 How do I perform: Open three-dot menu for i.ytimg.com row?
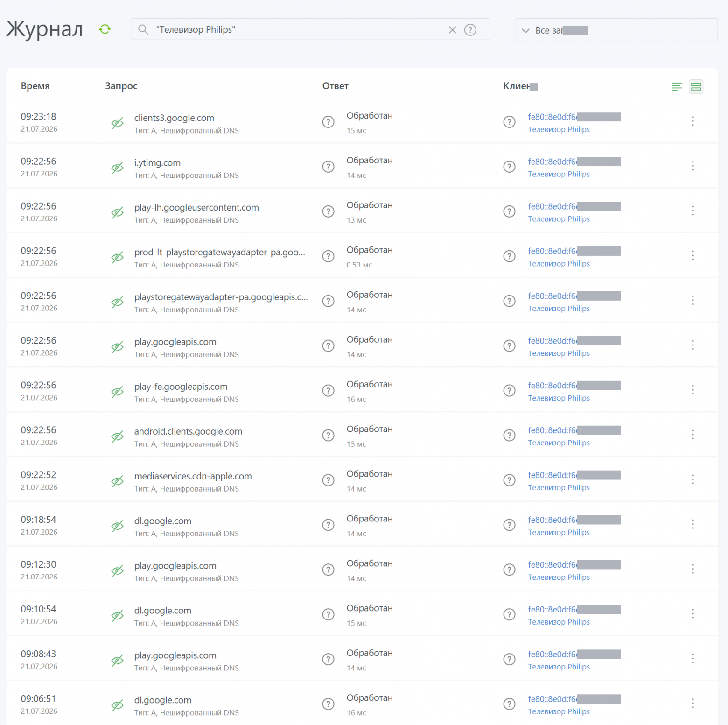click(x=693, y=166)
